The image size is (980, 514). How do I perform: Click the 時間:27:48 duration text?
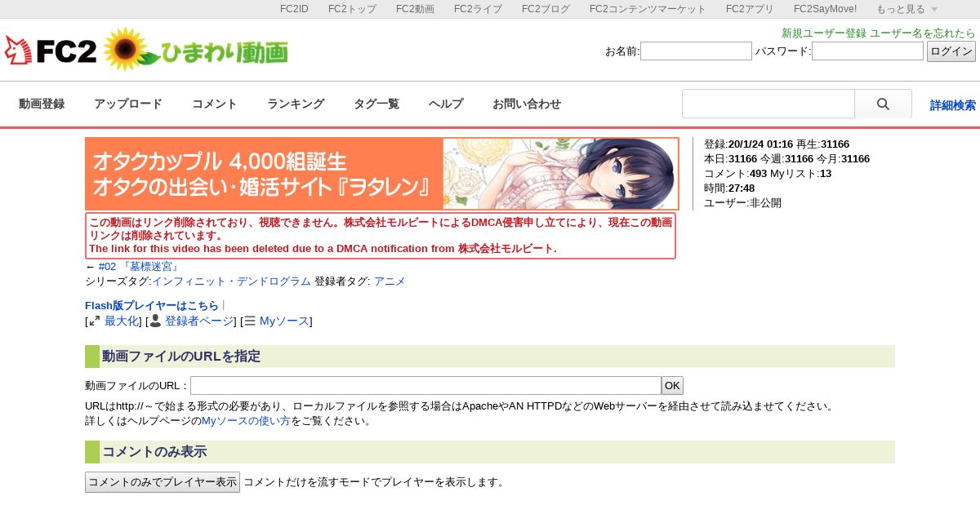click(729, 188)
